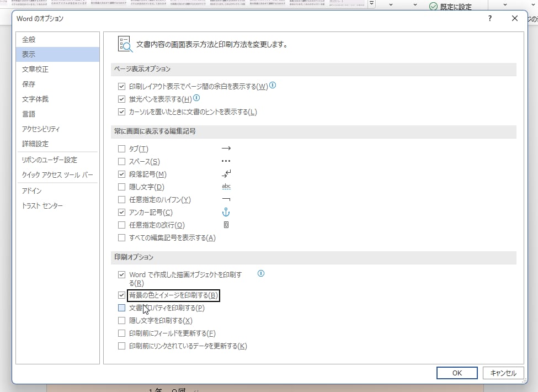This screenshot has width=538, height=392.
Task: Expand styles gallery in Word ribbon behind dialog
Action: click(x=371, y=4)
